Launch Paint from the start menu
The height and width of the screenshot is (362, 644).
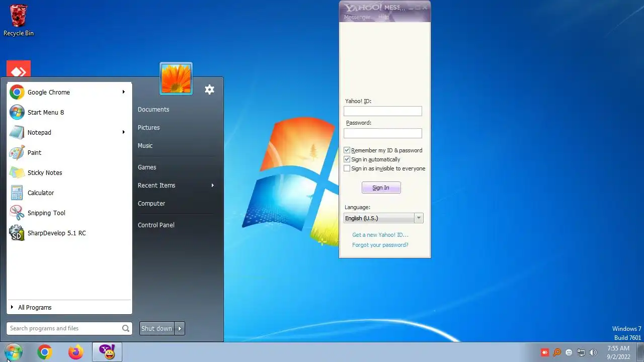69,152
